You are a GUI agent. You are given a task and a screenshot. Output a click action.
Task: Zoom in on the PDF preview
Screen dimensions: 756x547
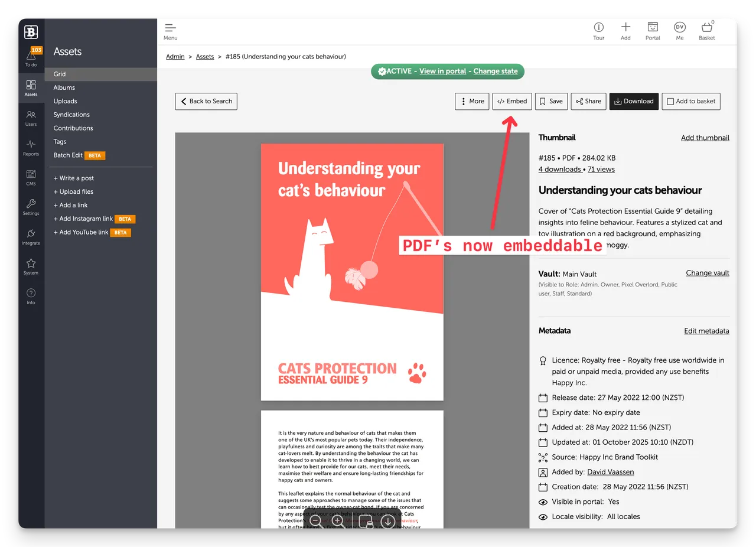pyautogui.click(x=338, y=521)
